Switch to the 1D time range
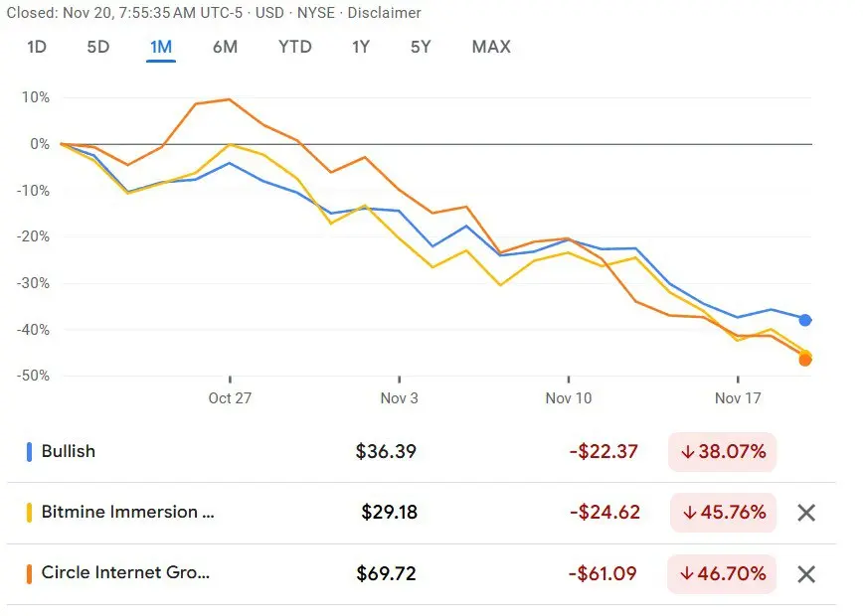 point(37,47)
